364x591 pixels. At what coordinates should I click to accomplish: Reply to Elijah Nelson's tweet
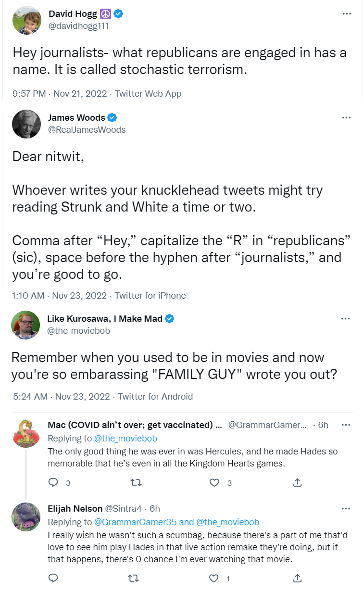click(54, 578)
